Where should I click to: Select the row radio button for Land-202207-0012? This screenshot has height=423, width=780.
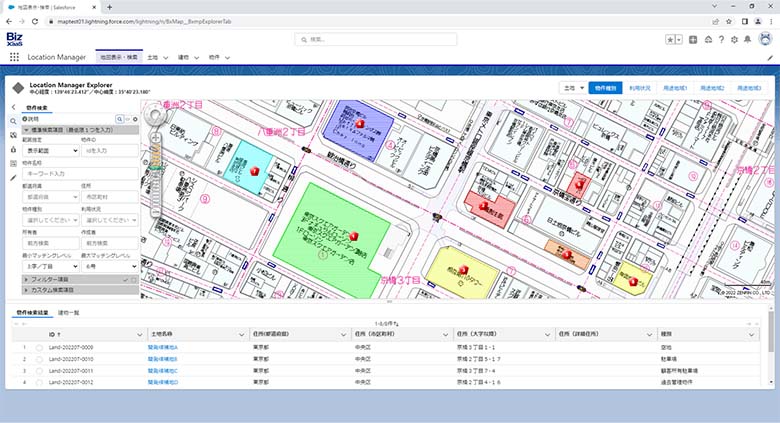pyautogui.click(x=40, y=383)
